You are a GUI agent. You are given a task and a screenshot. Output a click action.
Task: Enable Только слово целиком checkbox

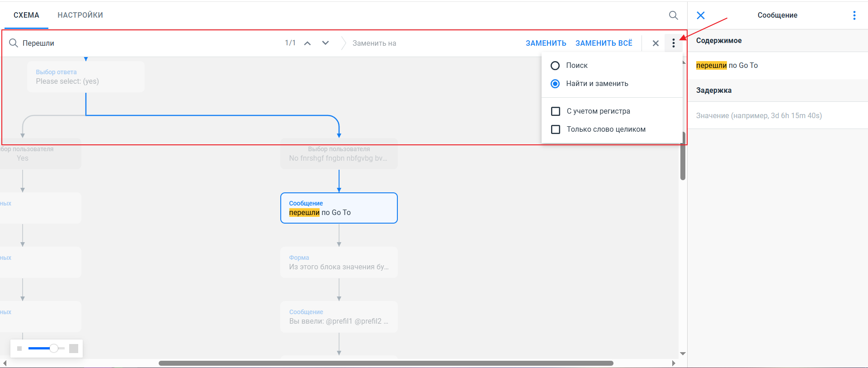tap(556, 129)
